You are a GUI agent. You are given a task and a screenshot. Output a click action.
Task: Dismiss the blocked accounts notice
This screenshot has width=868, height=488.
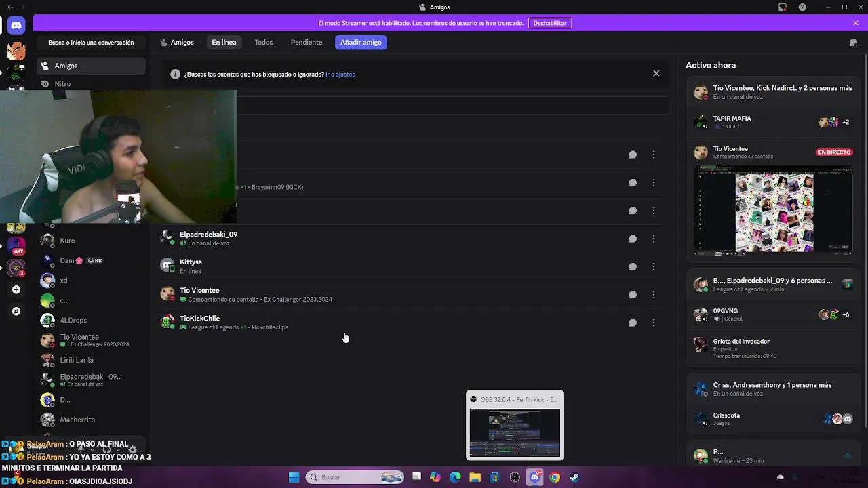point(656,73)
